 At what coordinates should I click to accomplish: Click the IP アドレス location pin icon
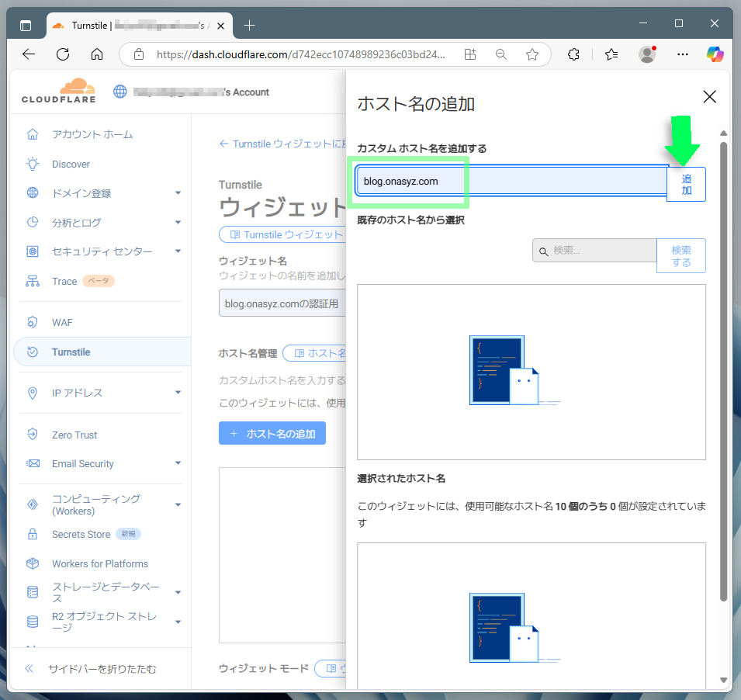pos(33,393)
